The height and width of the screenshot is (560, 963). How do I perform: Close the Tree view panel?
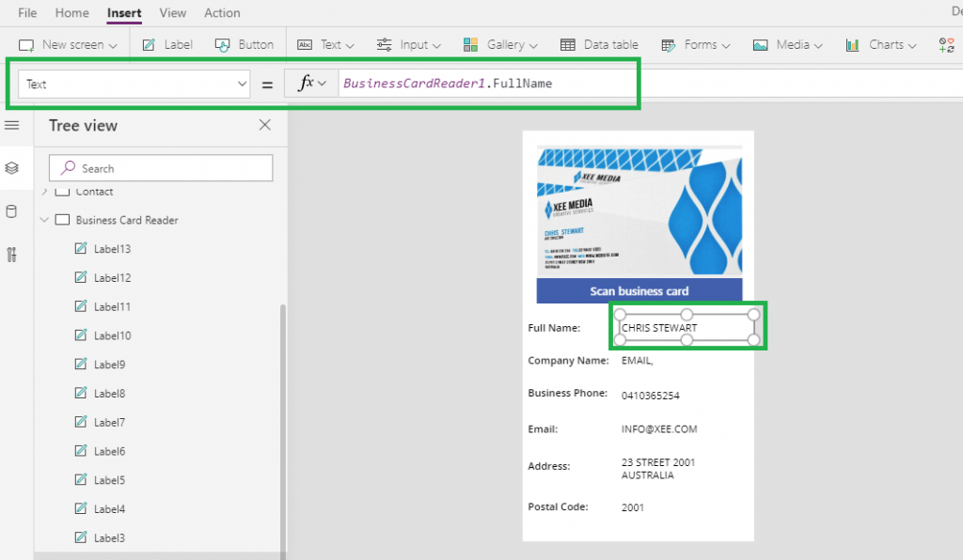click(x=264, y=125)
